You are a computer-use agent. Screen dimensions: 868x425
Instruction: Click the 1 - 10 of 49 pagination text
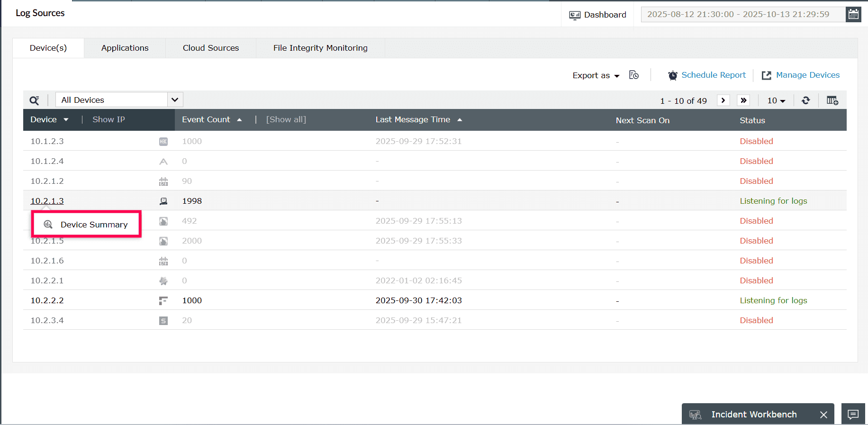683,101
